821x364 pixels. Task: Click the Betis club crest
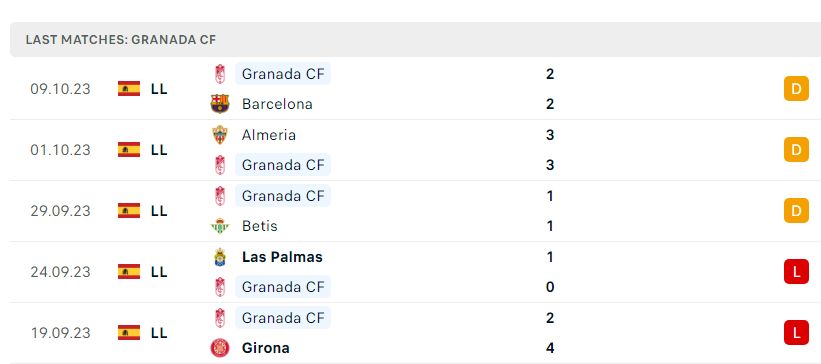point(220,226)
